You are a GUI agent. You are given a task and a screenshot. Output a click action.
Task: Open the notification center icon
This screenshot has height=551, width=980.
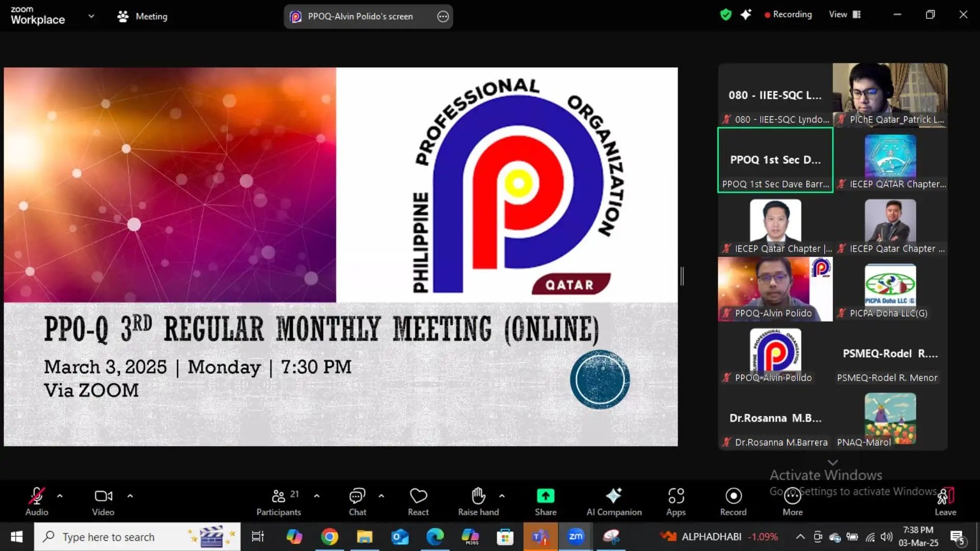(958, 537)
